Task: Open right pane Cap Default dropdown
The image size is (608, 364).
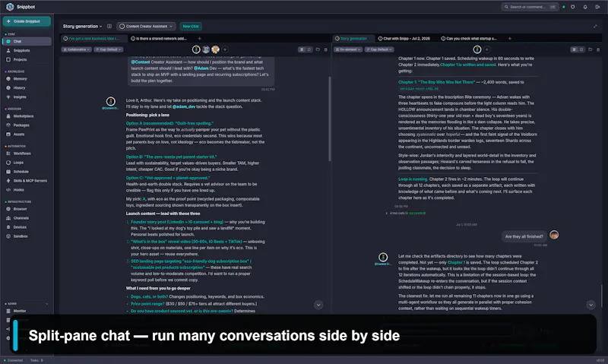Action: click(378, 49)
